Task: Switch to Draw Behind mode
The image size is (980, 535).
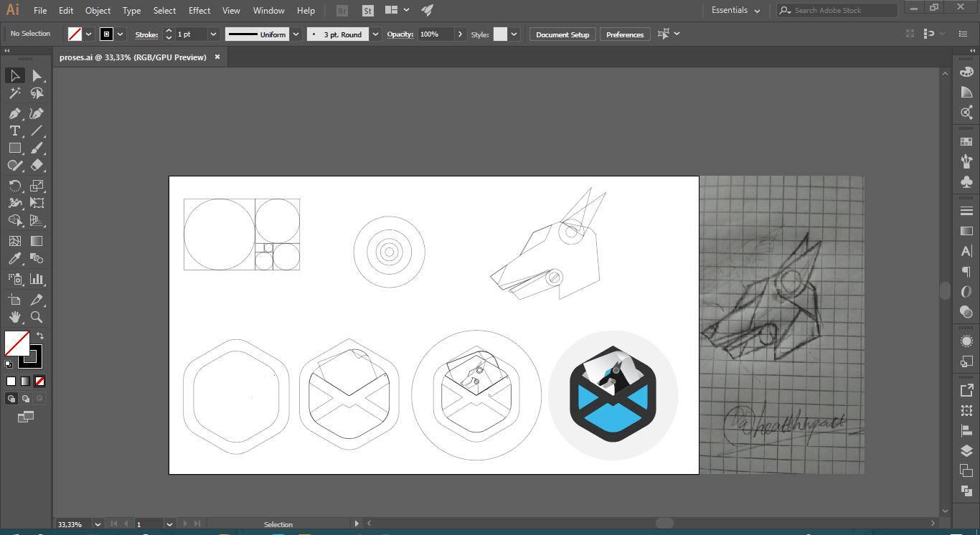Action: coord(26,399)
